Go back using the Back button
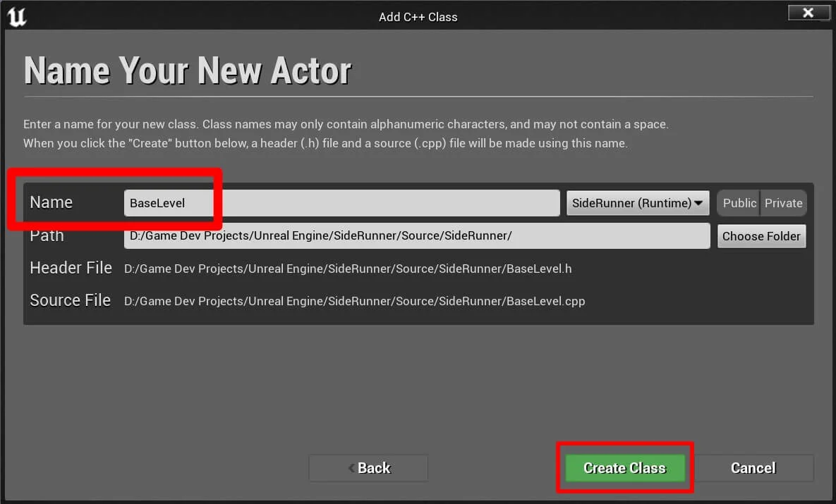The image size is (836, 504). click(x=368, y=468)
